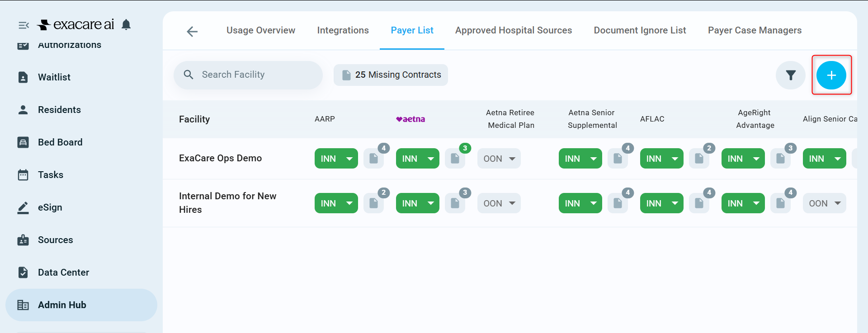Expand Aetna Senior Supplemental dropdown for ExaCare Ops Demo
868x333 pixels.
tap(580, 159)
